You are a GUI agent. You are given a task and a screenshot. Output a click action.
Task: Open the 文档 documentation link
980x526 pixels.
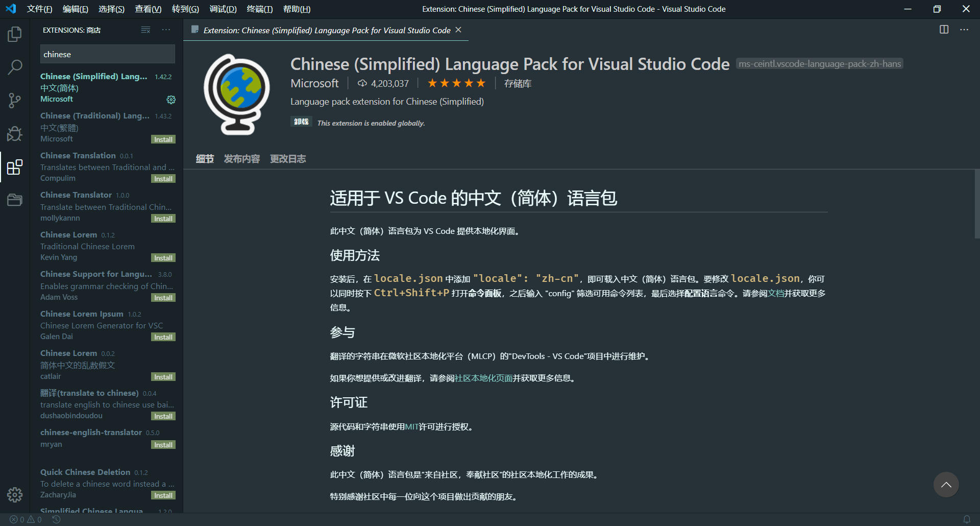point(776,293)
